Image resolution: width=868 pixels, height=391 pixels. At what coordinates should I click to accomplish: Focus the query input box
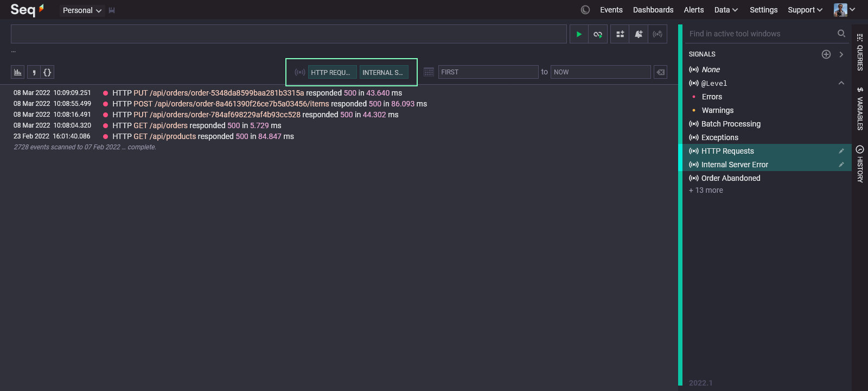pyautogui.click(x=289, y=34)
